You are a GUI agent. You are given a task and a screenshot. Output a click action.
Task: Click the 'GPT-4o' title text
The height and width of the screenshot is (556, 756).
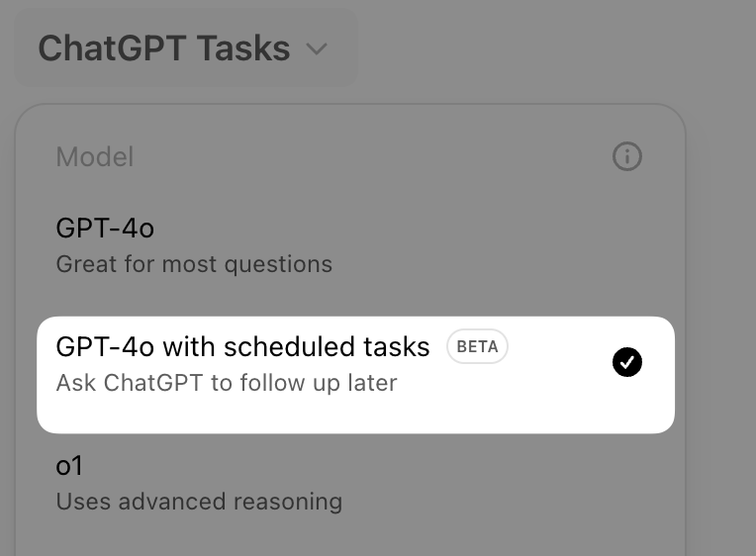pos(105,229)
